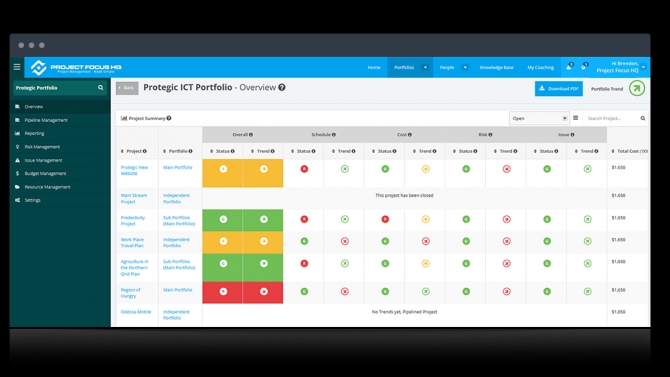Open Issue Management in the sidebar
Viewport: 670px width, 377px height.
60,160
